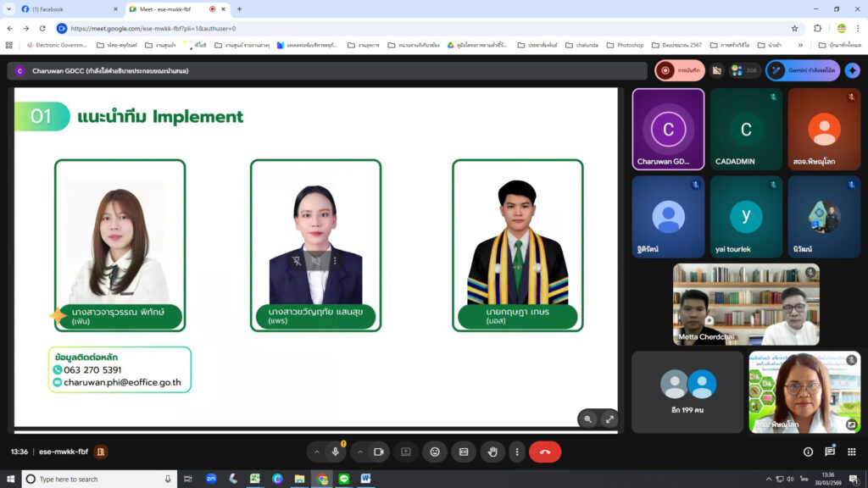Select the Metta Cherdchai video tile
The width and height of the screenshot is (868, 488).
pyautogui.click(x=746, y=304)
